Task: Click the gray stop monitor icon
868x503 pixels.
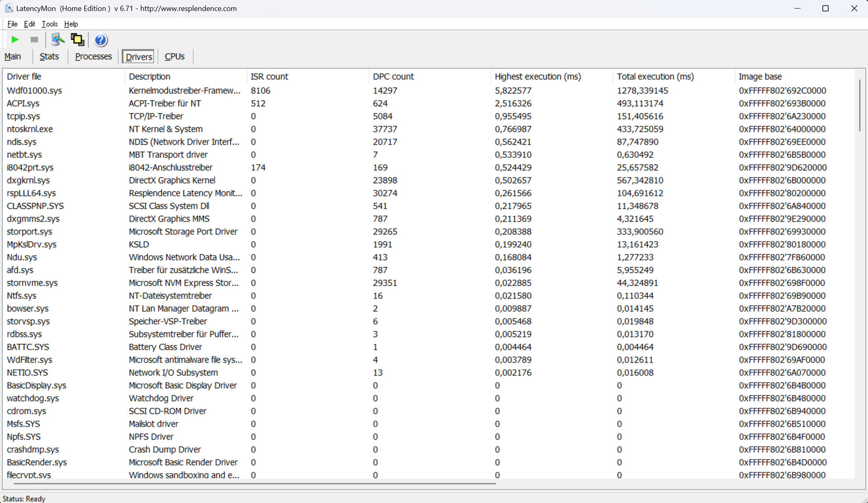Action: 34,40
